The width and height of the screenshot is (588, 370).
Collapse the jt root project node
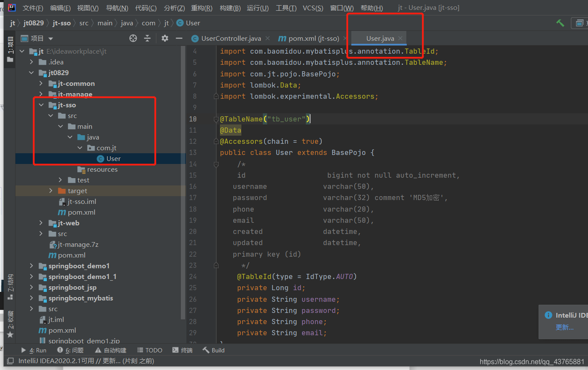pyautogui.click(x=22, y=51)
